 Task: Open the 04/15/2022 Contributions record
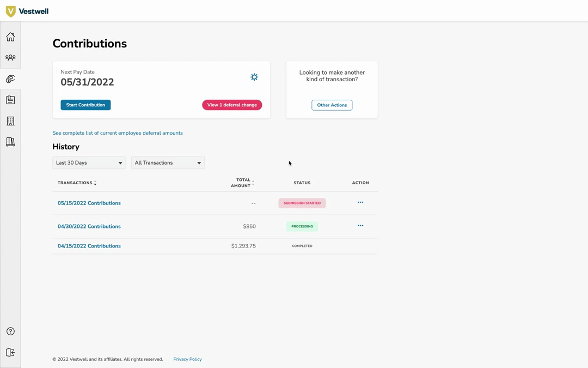pyautogui.click(x=89, y=246)
